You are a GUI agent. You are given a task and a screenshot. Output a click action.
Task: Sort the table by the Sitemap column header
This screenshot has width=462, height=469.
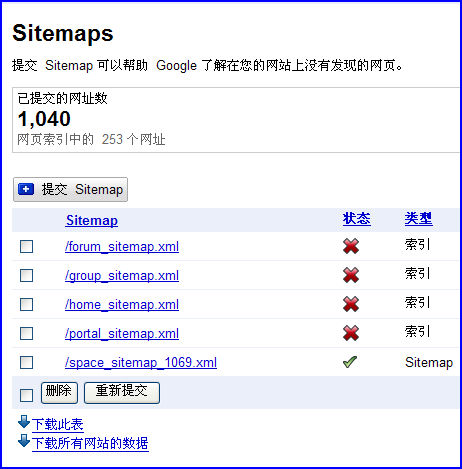tap(92, 220)
